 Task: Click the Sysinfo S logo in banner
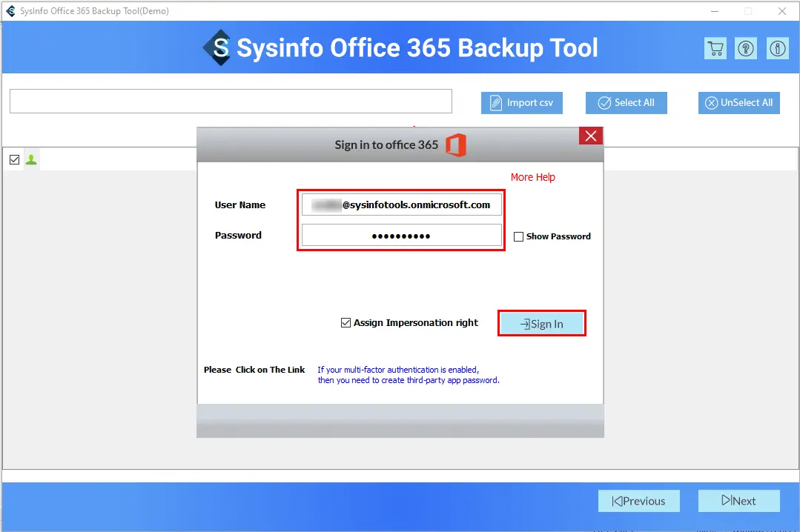pyautogui.click(x=219, y=48)
